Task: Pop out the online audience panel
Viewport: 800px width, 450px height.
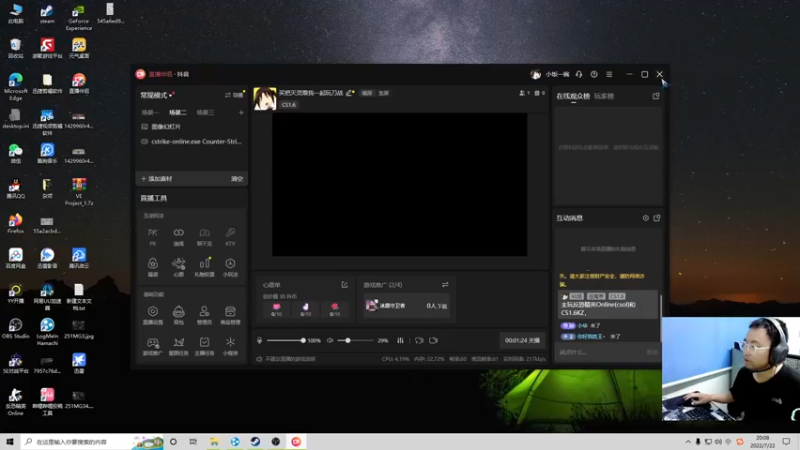Action: tap(656, 96)
